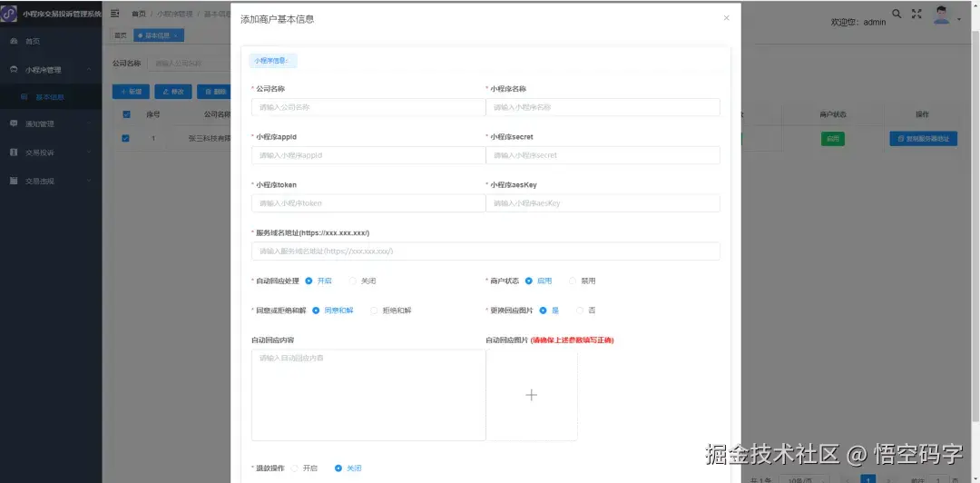Focus the 小程序secret input field
980x483 pixels.
pos(603,155)
